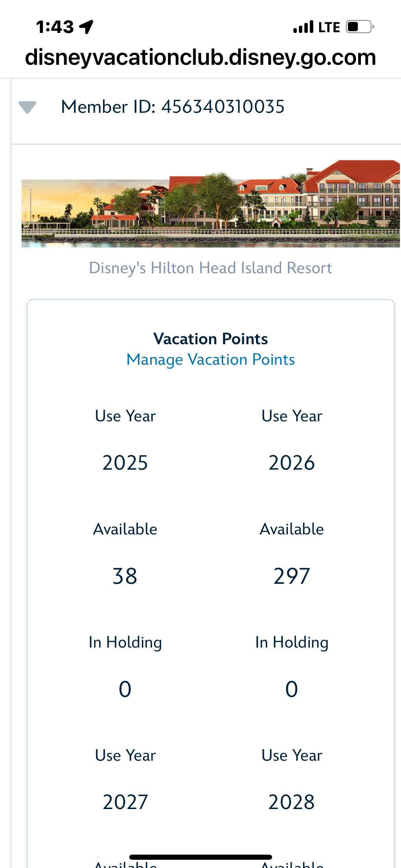Screen dimensions: 401x868
Task: Tap the home indicator bar at bottom
Action: [200, 857]
